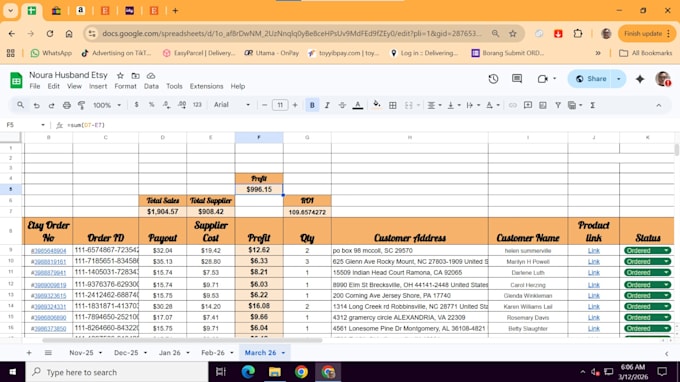The image size is (680, 382).
Task: Click the taskbar search box
Action: coord(117,372)
